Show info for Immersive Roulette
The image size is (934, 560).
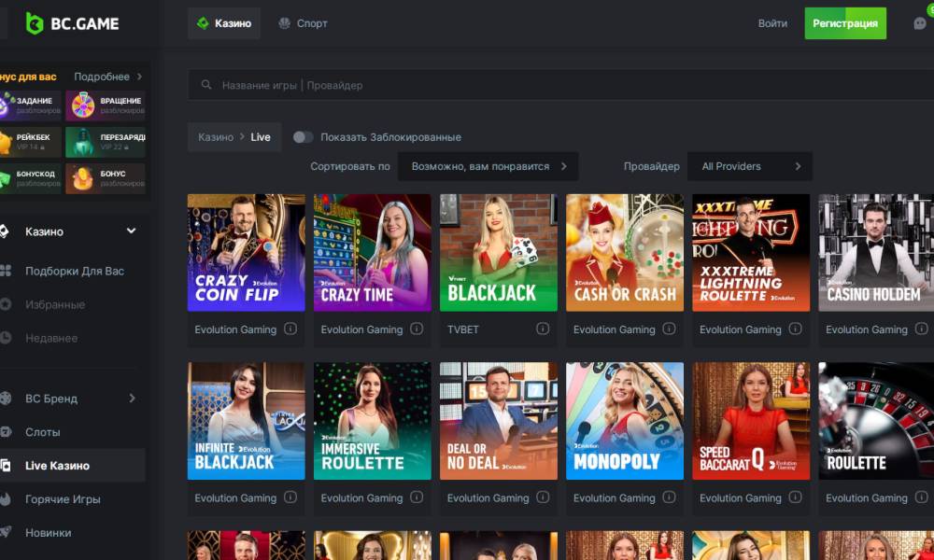pyautogui.click(x=417, y=497)
